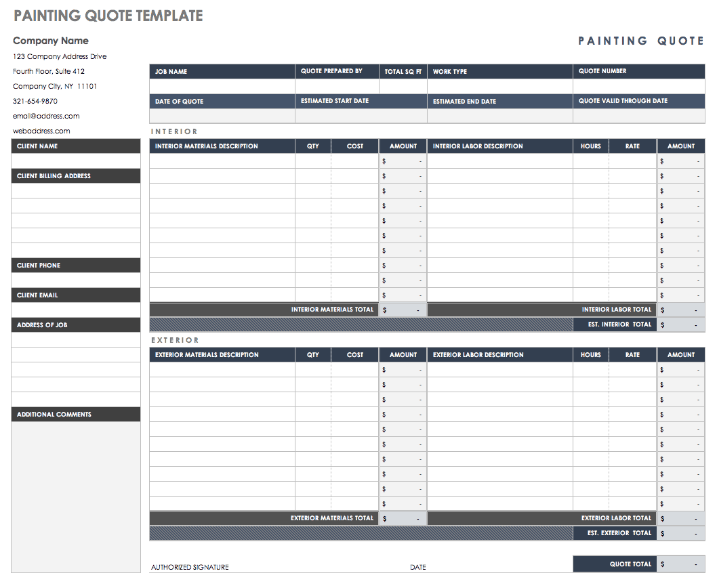Click the first Client Billing Address line
This screenshot has height=588, width=717.
coord(75,190)
